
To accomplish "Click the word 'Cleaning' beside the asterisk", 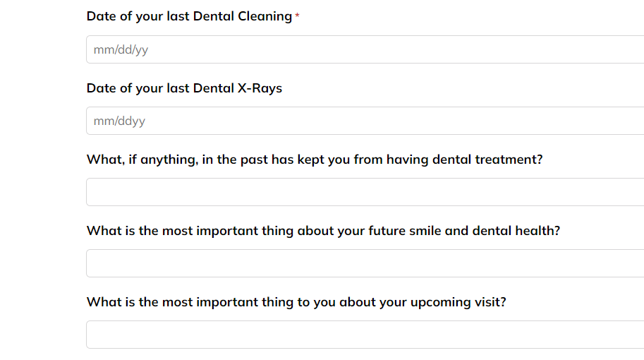I will (x=265, y=16).
